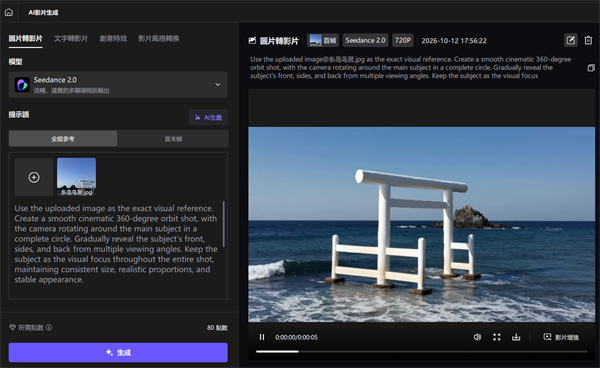Viewport: 600px width, 368px height.
Task: Click into the prompt text area
Action: click(116, 244)
